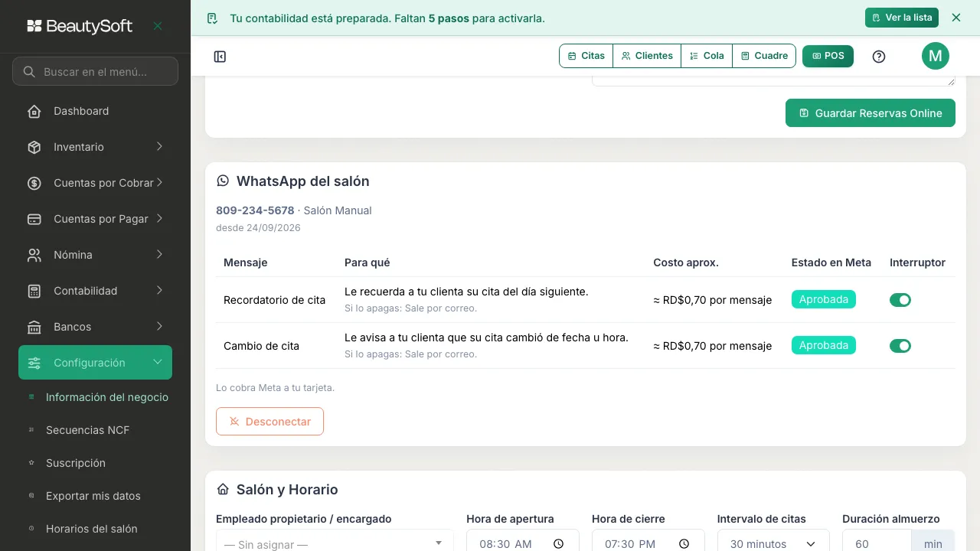Open the user avatar M menu
The height and width of the screenshot is (551, 980).
tap(935, 56)
